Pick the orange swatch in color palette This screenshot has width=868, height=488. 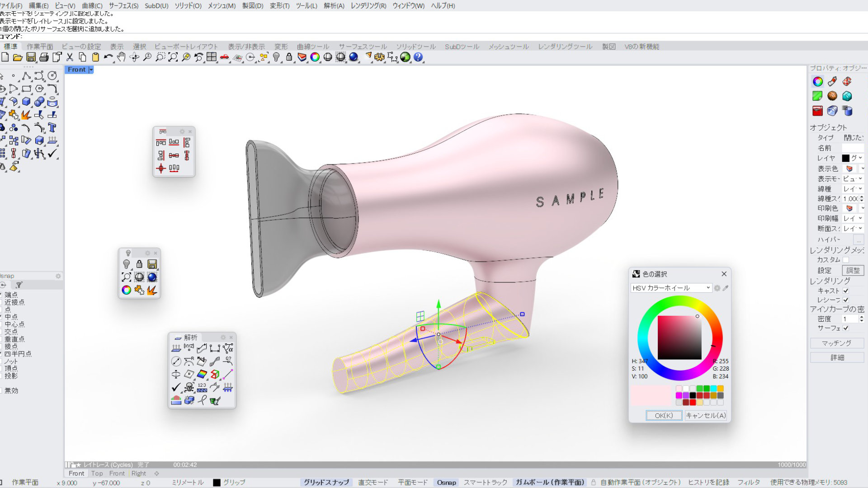point(720,389)
